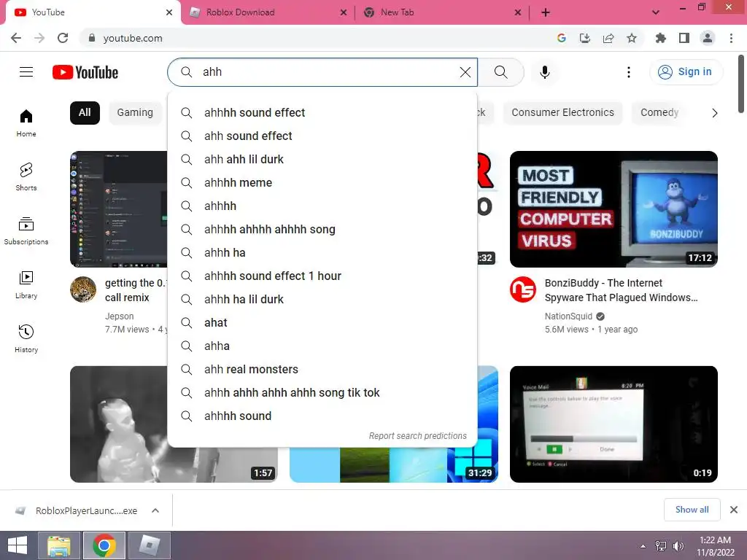The image size is (747, 560).
Task: Open Library in the sidebar
Action: click(x=26, y=285)
